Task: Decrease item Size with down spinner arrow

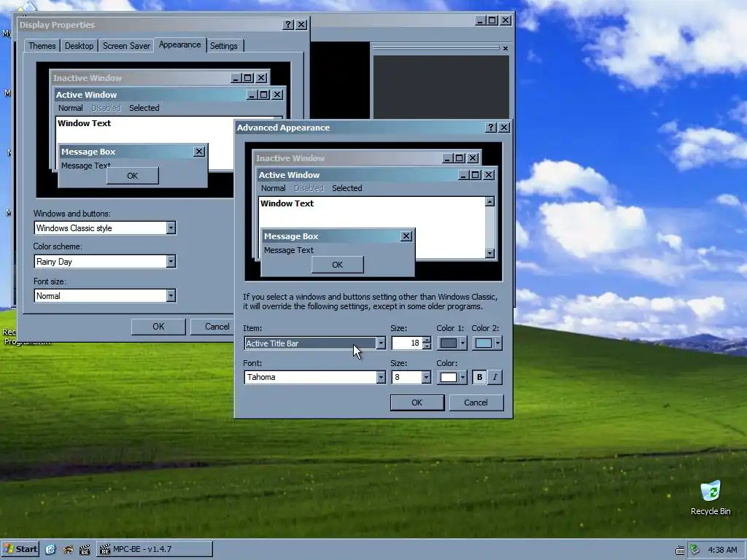Action: 427,346
